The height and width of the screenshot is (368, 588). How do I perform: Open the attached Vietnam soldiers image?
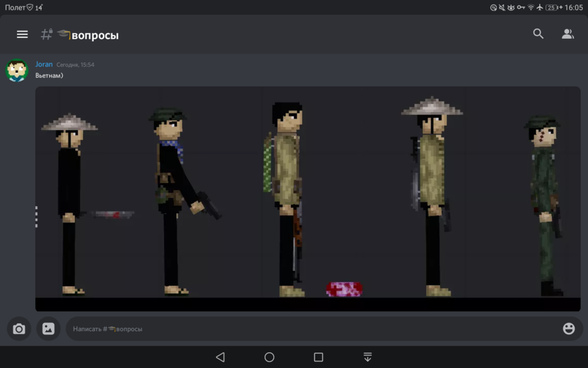tap(308, 198)
